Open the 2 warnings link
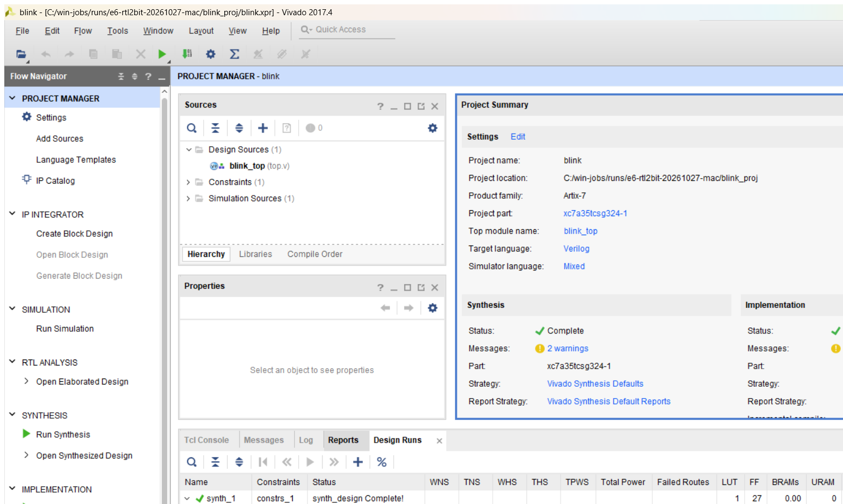The height and width of the screenshot is (504, 843). pos(568,349)
